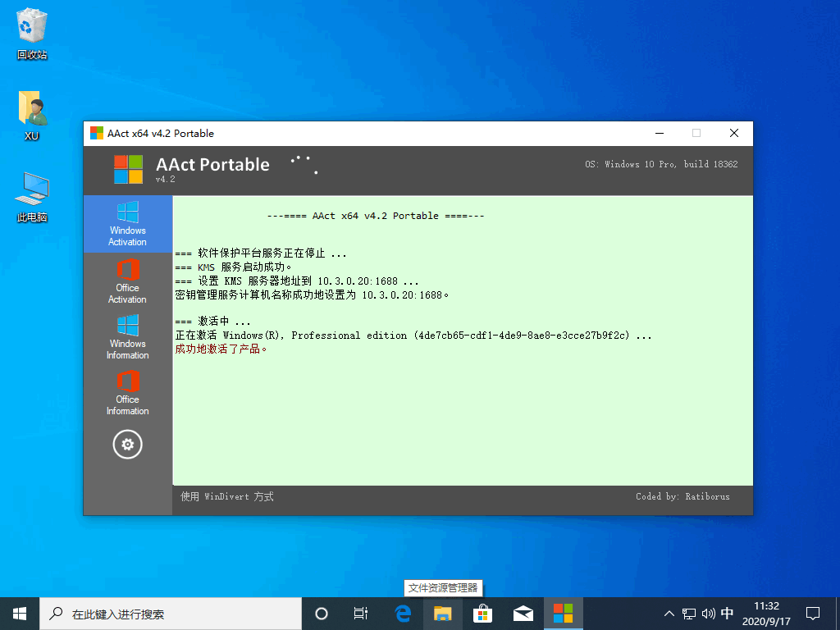Expand hidden system tray icons

pyautogui.click(x=669, y=614)
